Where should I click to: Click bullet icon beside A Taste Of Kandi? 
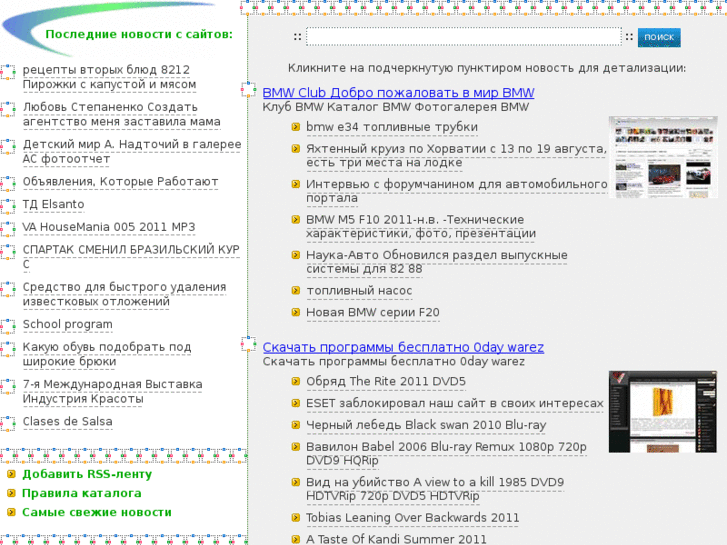(296, 539)
